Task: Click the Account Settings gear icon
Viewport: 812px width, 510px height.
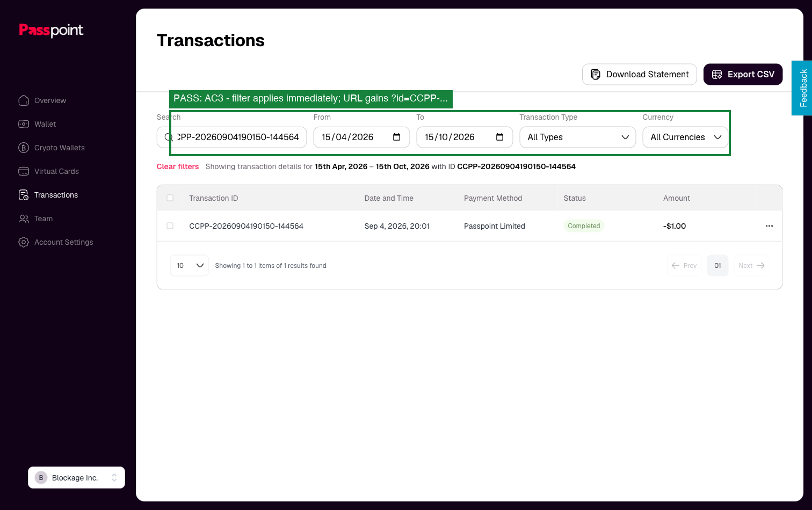Action: [24, 242]
